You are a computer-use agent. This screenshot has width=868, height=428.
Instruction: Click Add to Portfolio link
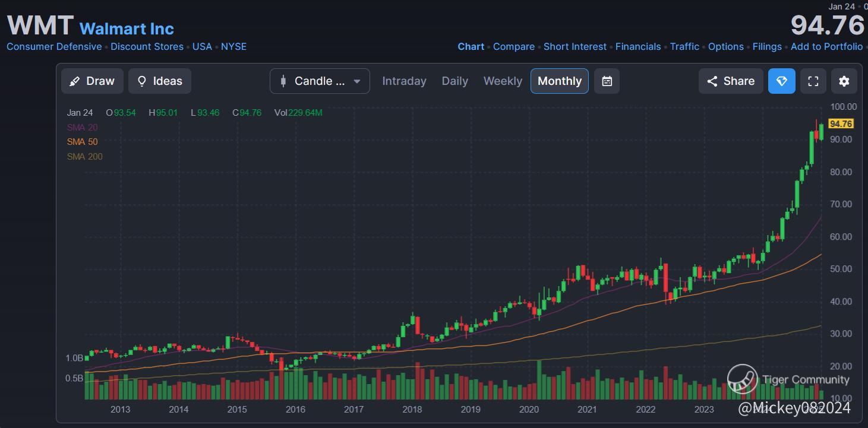pos(826,46)
